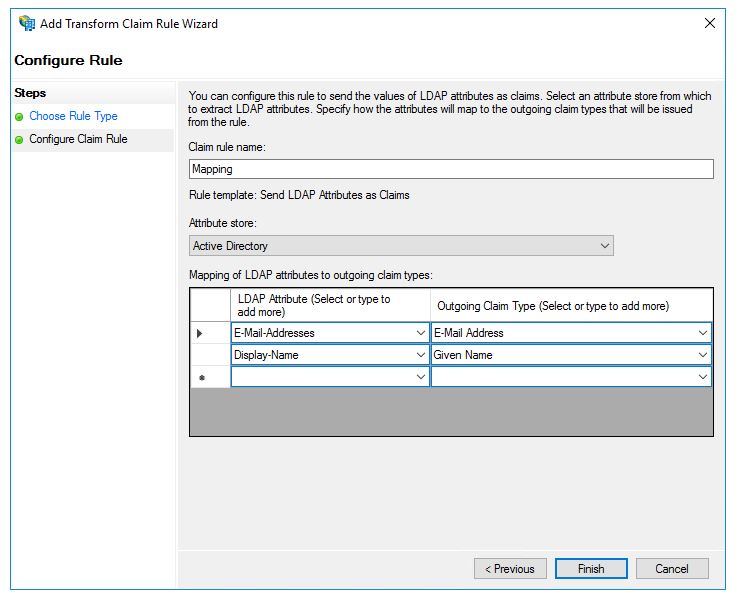Open the Attribute store dropdown

pyautogui.click(x=401, y=246)
